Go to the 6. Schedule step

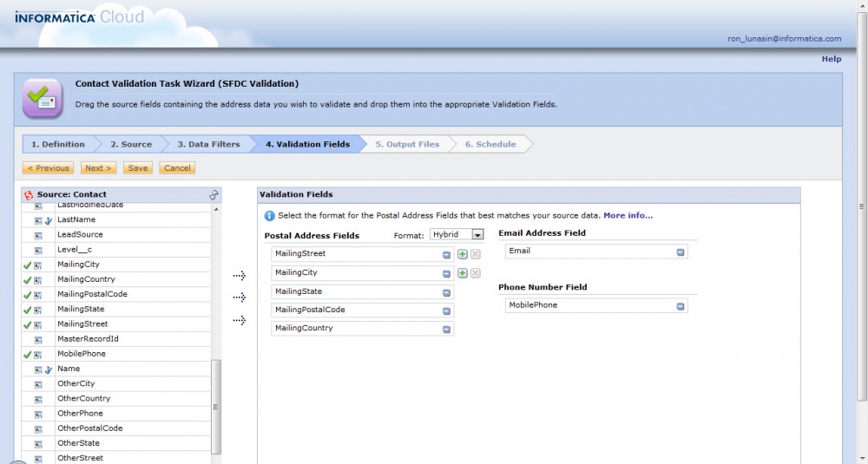(490, 144)
